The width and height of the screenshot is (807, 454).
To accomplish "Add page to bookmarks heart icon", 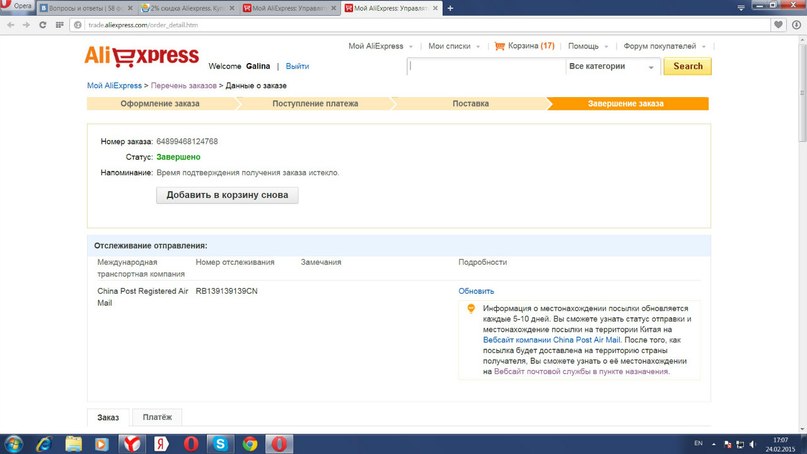I will pyautogui.click(x=778, y=25).
